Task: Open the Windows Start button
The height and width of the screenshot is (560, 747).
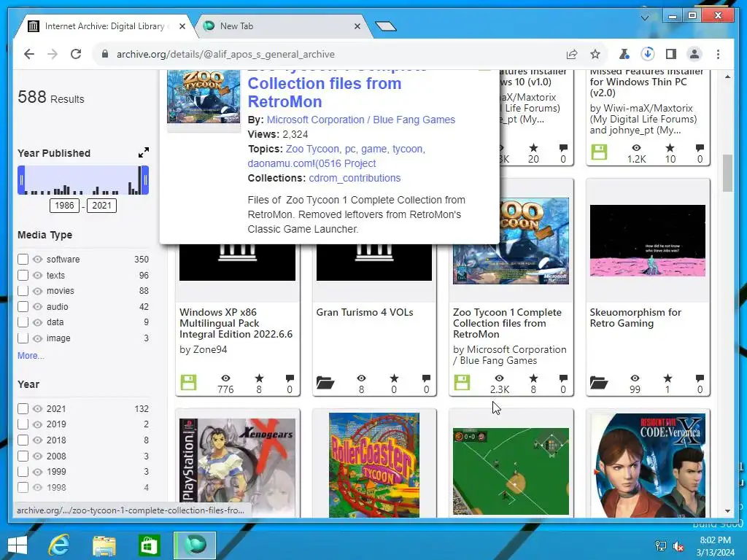Action: tap(18, 545)
